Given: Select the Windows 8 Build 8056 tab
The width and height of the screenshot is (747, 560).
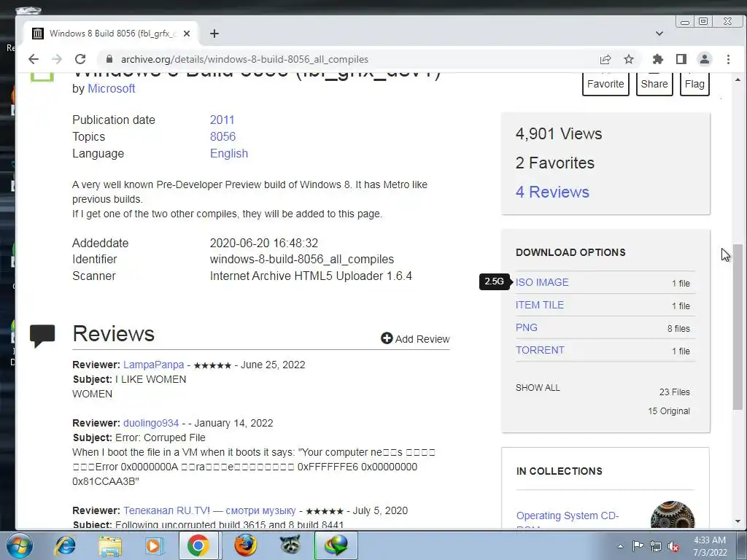Looking at the screenshot, I should 112,34.
